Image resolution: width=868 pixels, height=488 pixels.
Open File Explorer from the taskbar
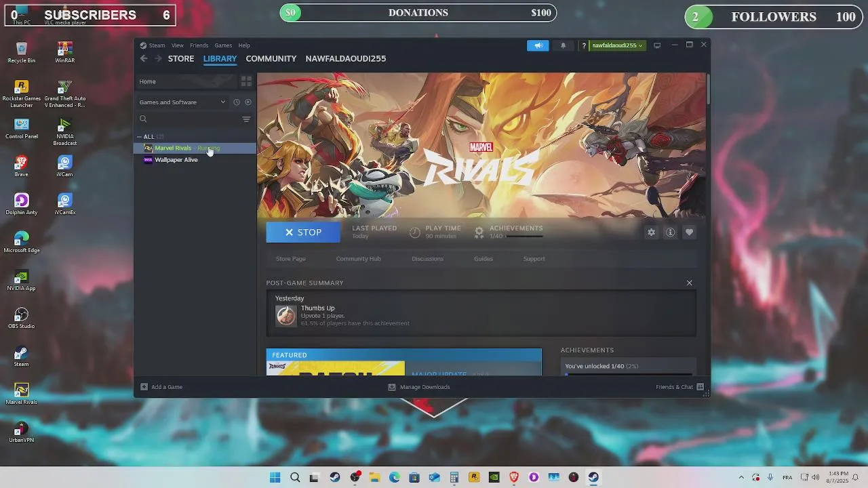tap(374, 477)
